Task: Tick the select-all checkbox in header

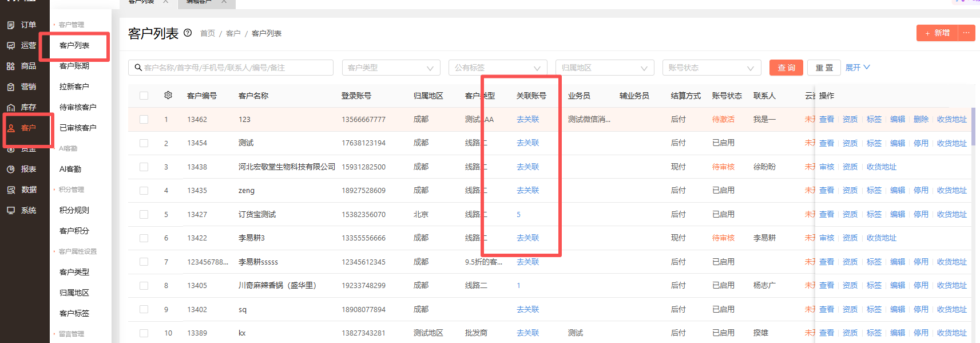Action: pos(144,96)
